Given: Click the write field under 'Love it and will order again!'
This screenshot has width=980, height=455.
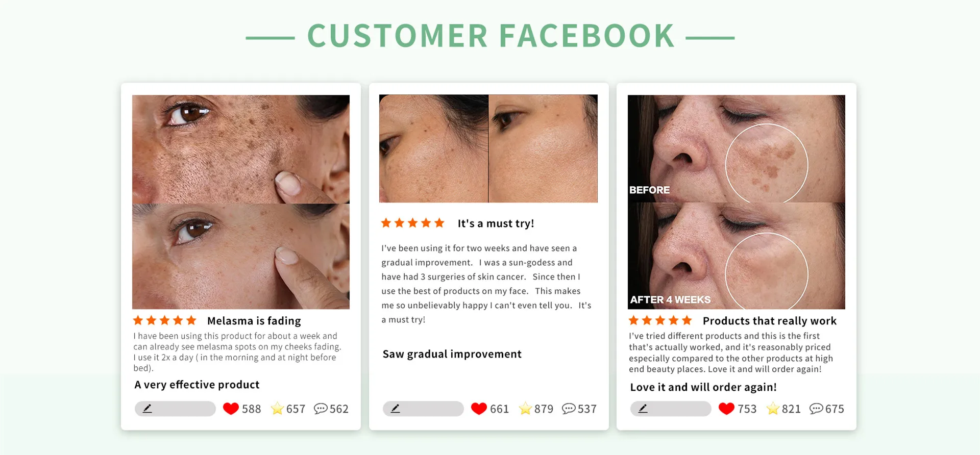Looking at the screenshot, I should tap(671, 409).
